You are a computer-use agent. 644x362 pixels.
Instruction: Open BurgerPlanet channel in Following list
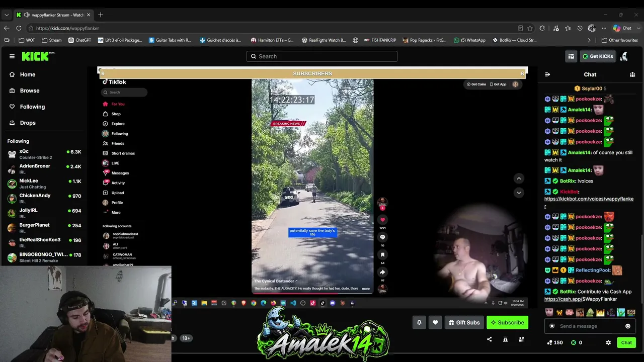pyautogui.click(x=44, y=228)
